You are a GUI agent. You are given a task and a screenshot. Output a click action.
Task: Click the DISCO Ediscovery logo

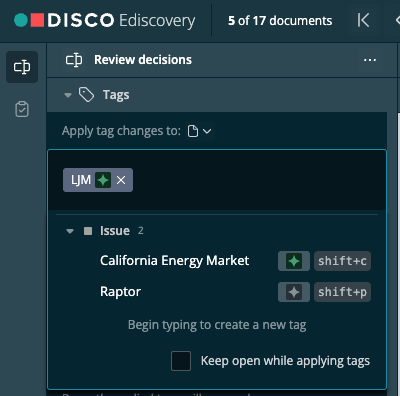tap(105, 20)
